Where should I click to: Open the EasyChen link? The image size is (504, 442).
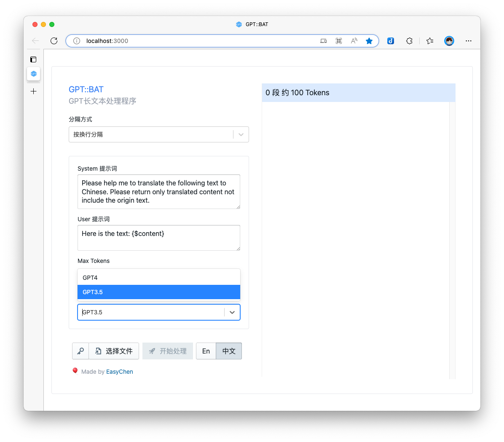(x=120, y=372)
